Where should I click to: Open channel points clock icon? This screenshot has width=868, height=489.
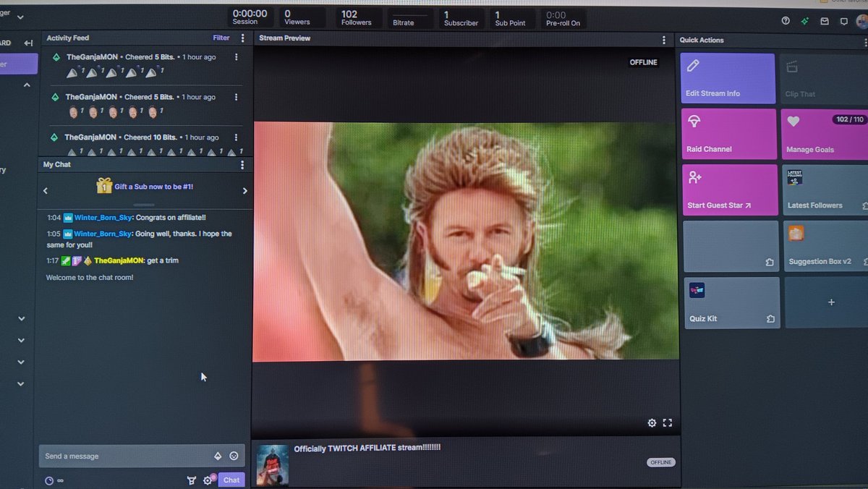tap(48, 480)
